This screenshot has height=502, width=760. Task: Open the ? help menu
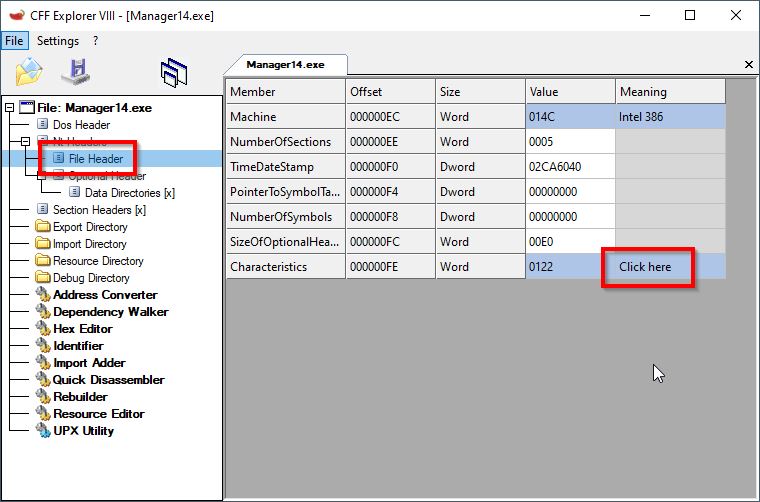95,41
